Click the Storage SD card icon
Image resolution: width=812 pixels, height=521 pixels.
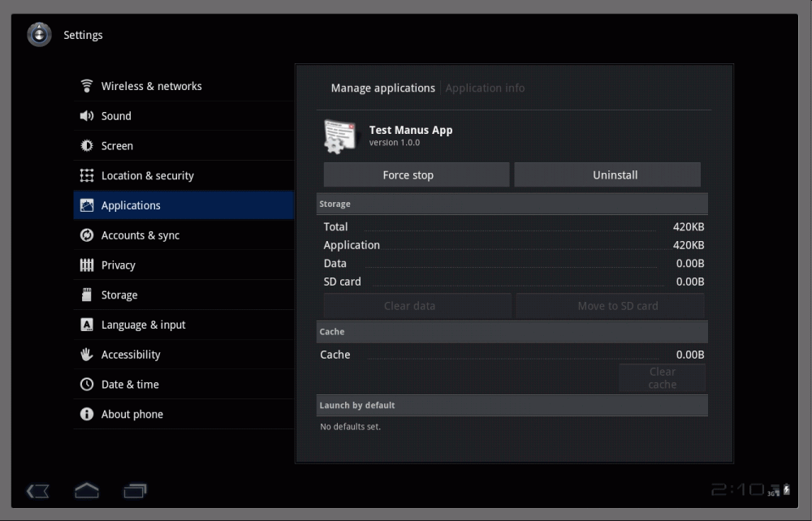87,295
